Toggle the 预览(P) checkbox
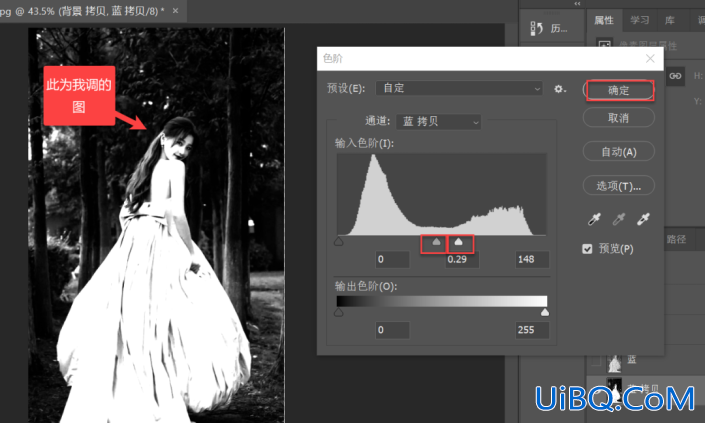705x423 pixels. (587, 249)
